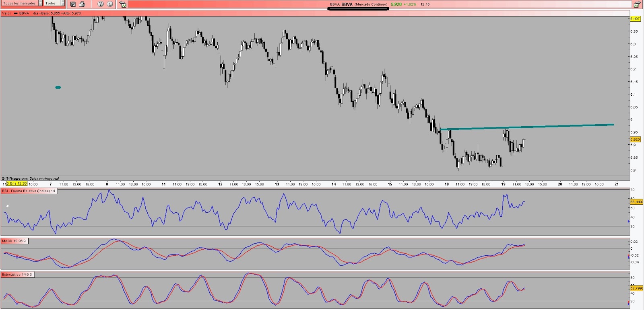Click the yellow 5,920 current price label

click(635, 139)
